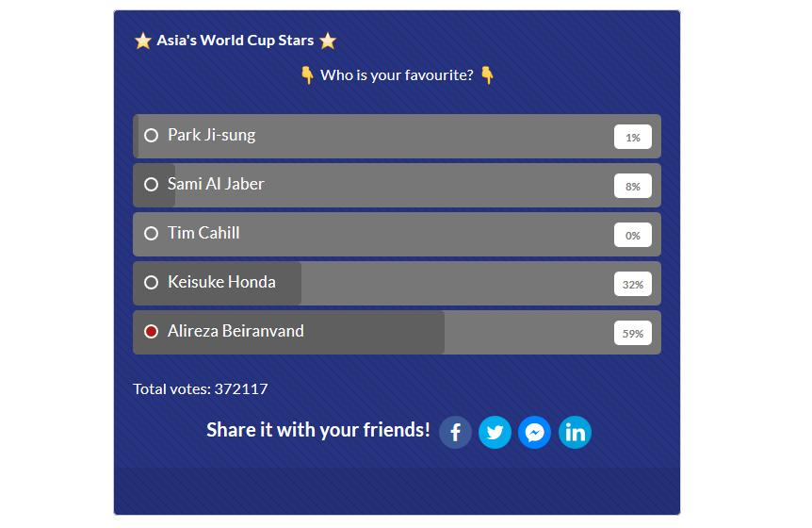Pick the Keisuke Honda radio button
812x528 pixels.
pos(151,283)
